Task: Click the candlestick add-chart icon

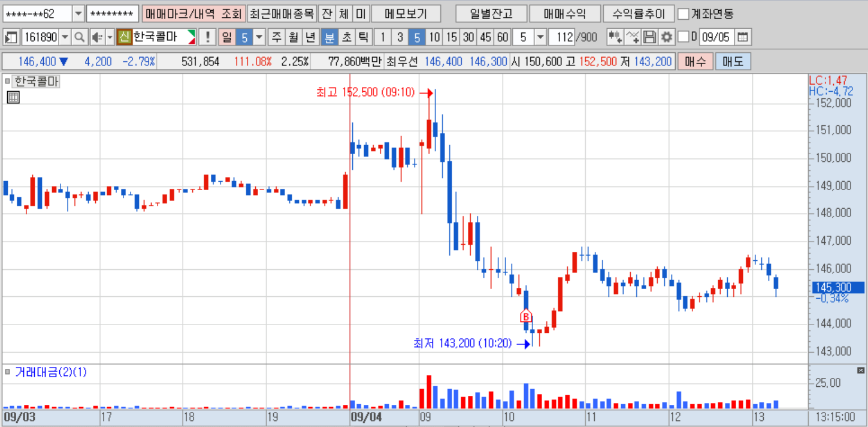Action: tap(615, 37)
